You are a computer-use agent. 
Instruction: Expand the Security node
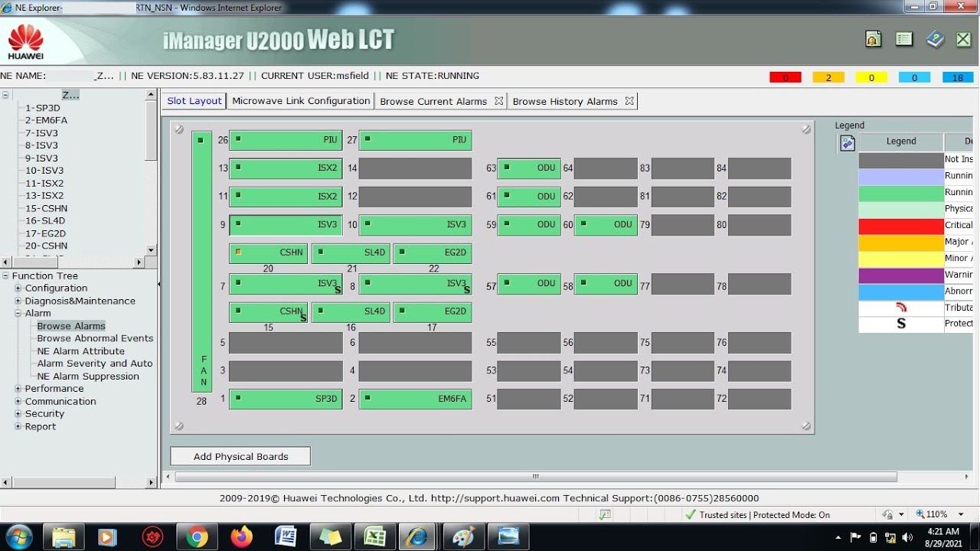click(18, 414)
